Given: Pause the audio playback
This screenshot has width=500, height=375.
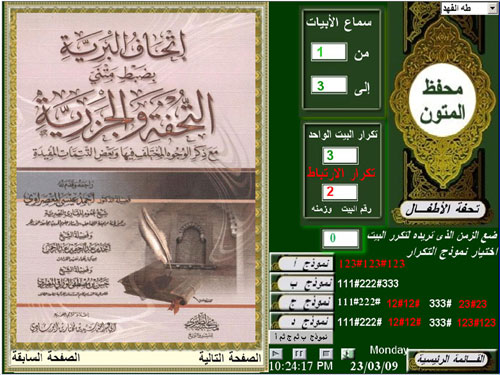Looking at the screenshot, I should pyautogui.click(x=299, y=354).
